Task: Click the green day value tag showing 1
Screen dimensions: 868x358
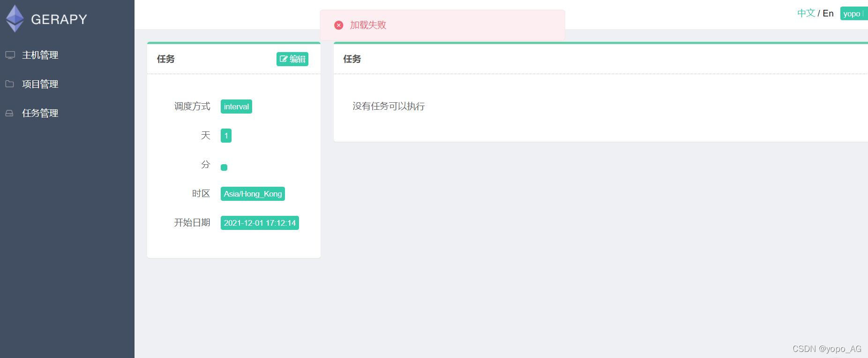Action: 226,135
